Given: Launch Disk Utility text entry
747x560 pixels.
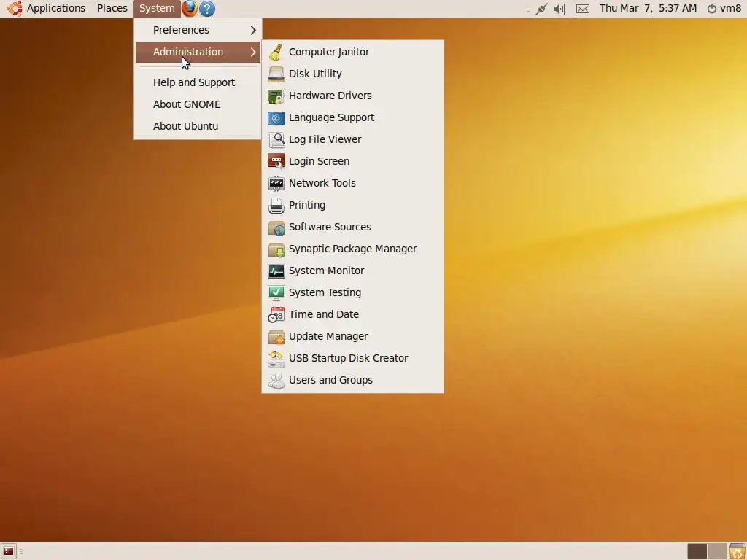Looking at the screenshot, I should pyautogui.click(x=315, y=74).
